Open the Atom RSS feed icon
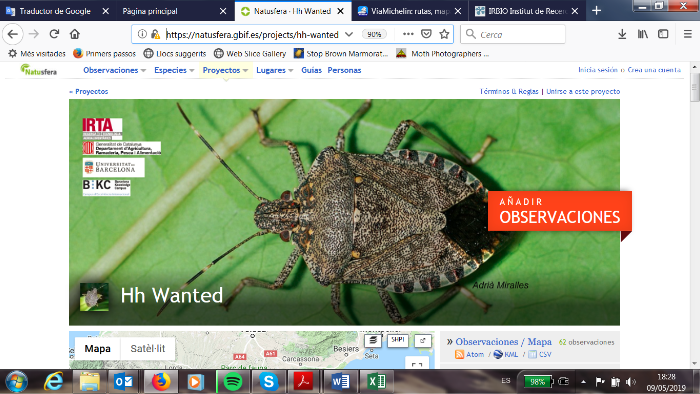Viewport: 700px width, 394px height. pos(459,354)
